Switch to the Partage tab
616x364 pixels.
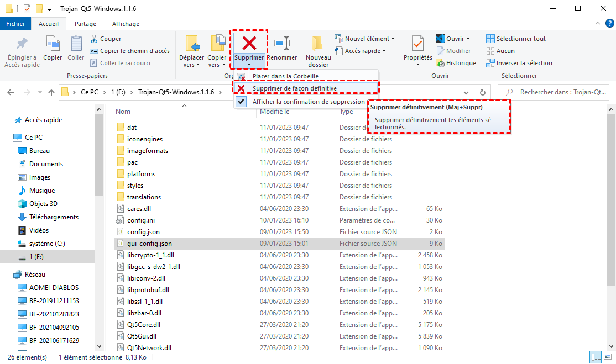85,24
